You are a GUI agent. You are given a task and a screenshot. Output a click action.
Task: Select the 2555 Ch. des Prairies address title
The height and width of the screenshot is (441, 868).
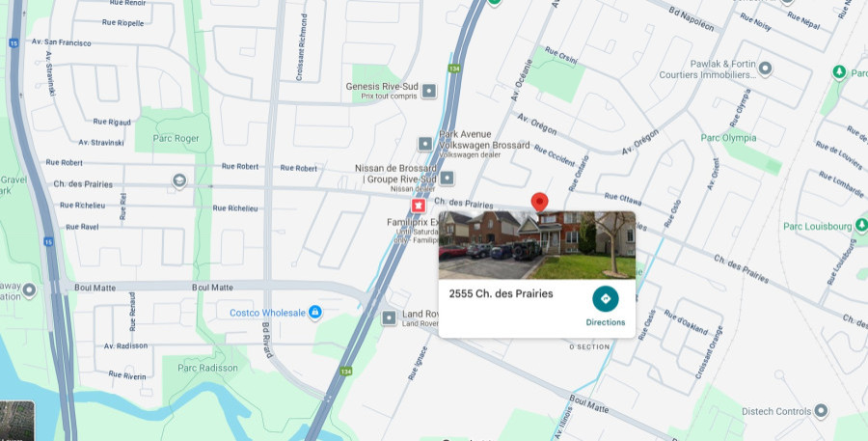(501, 293)
